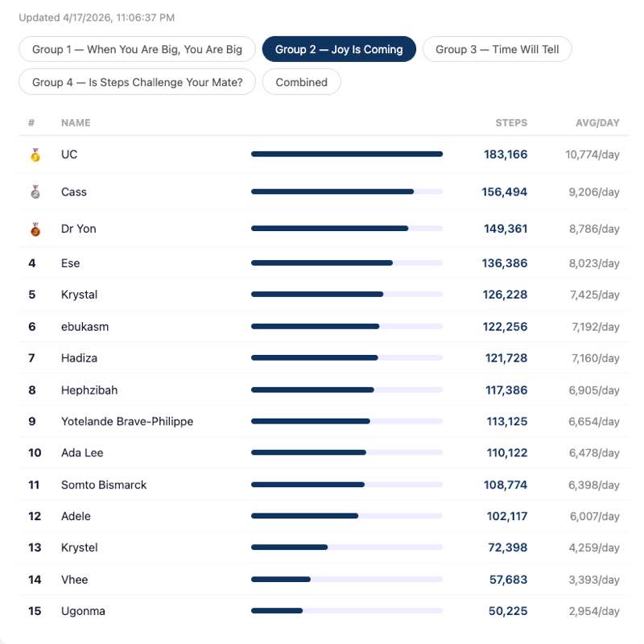
Task: Show the Combined leaderboard tab
Action: pyautogui.click(x=301, y=81)
